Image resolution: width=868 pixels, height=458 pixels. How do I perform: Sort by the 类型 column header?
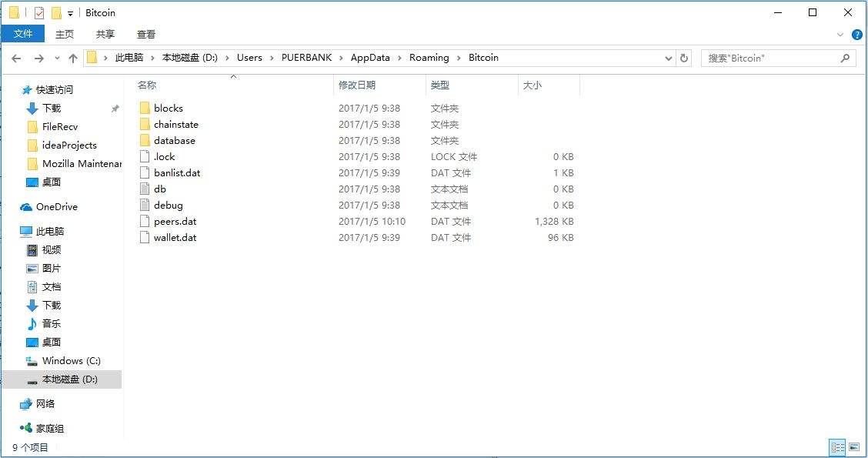pyautogui.click(x=440, y=85)
